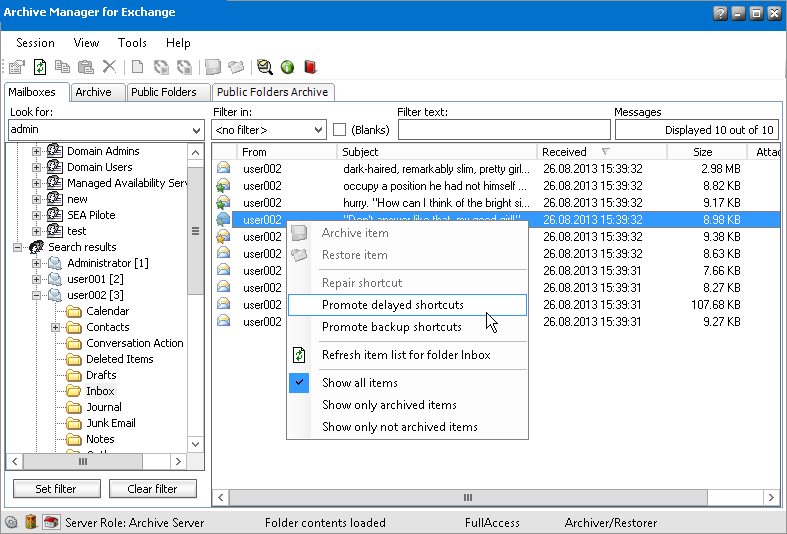Screen dimensions: 787x534
Task: Switch to the Public Folders tab
Action: point(164,92)
